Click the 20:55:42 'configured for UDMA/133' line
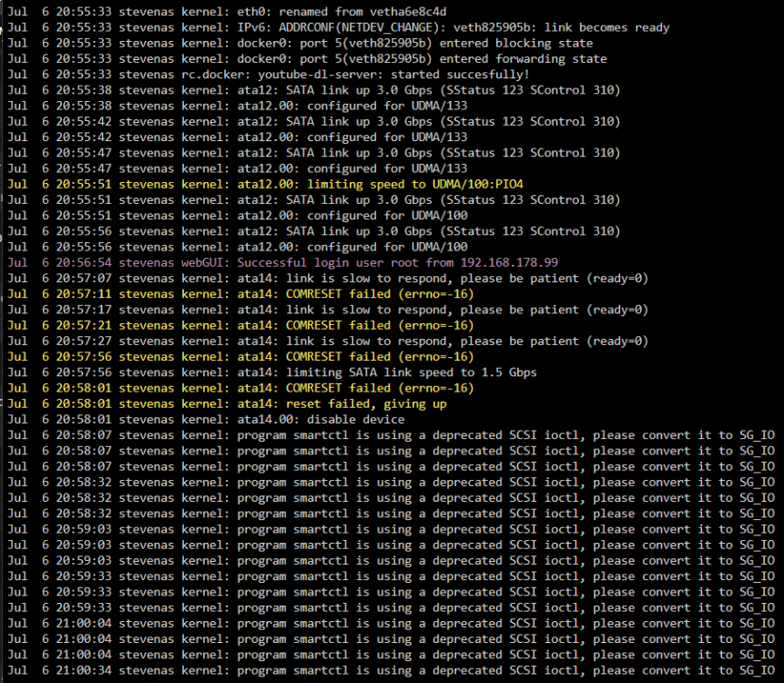This screenshot has width=784, height=683. click(x=238, y=137)
